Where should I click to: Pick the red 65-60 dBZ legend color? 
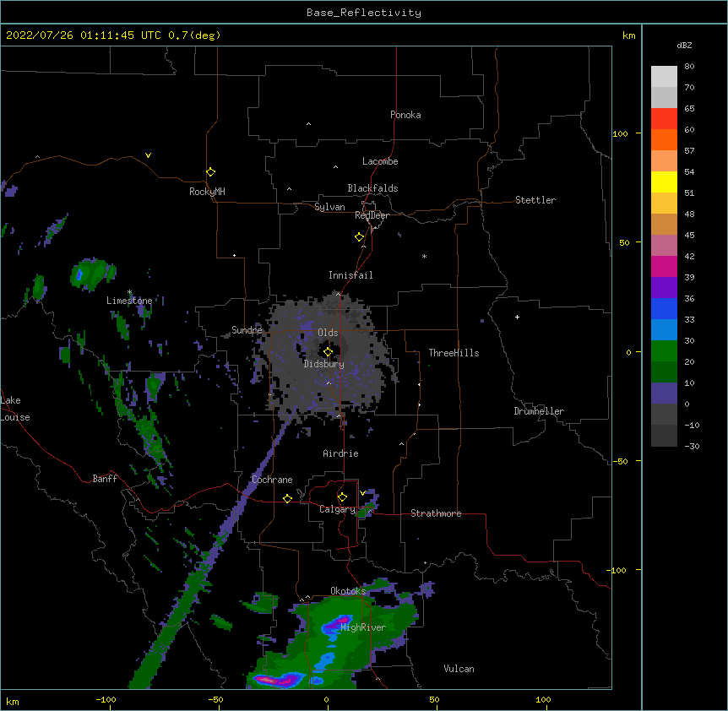pos(664,119)
